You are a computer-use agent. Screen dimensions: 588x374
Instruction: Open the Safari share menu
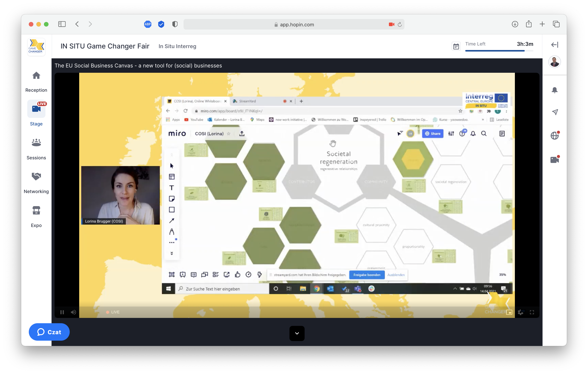click(529, 24)
